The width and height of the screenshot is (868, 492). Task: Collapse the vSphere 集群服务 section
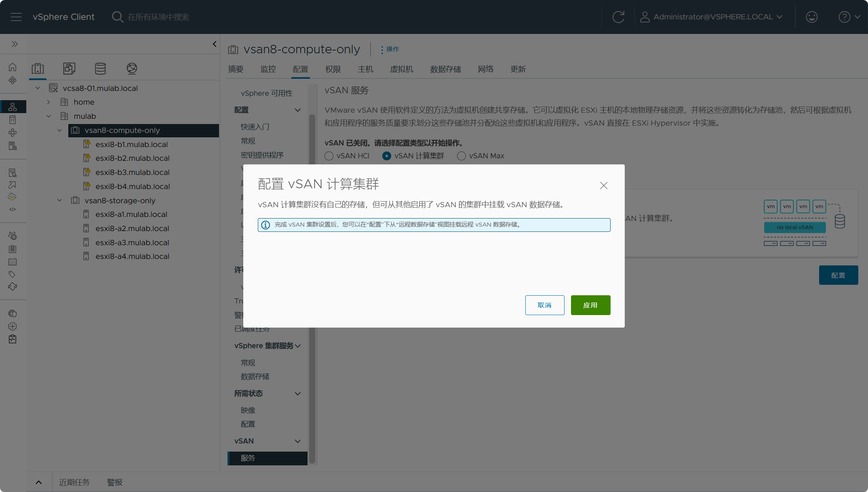[x=298, y=346]
